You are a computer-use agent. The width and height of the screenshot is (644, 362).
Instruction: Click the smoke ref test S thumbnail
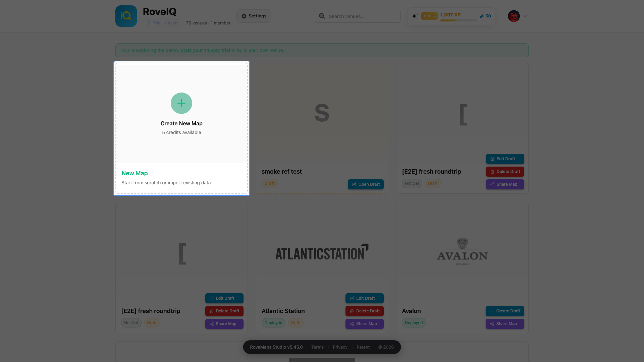coord(322,113)
